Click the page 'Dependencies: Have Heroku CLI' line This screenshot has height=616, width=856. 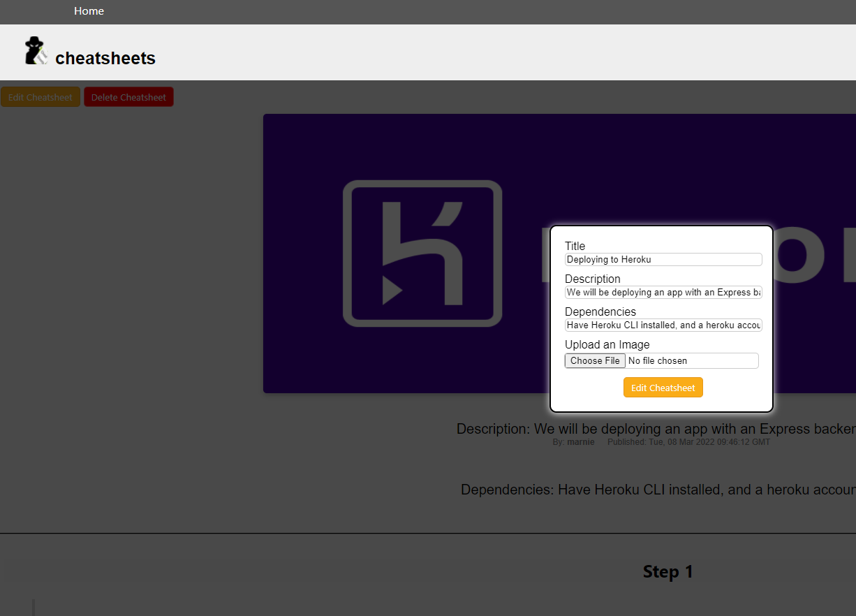658,490
